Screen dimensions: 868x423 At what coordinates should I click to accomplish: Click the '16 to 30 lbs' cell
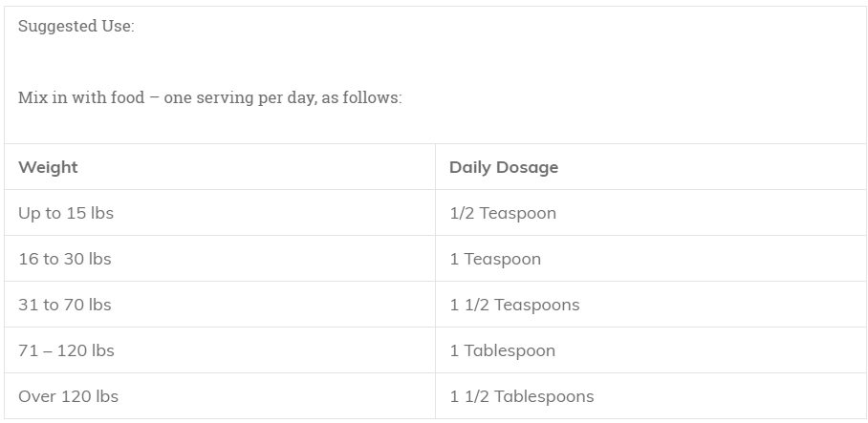[65, 259]
